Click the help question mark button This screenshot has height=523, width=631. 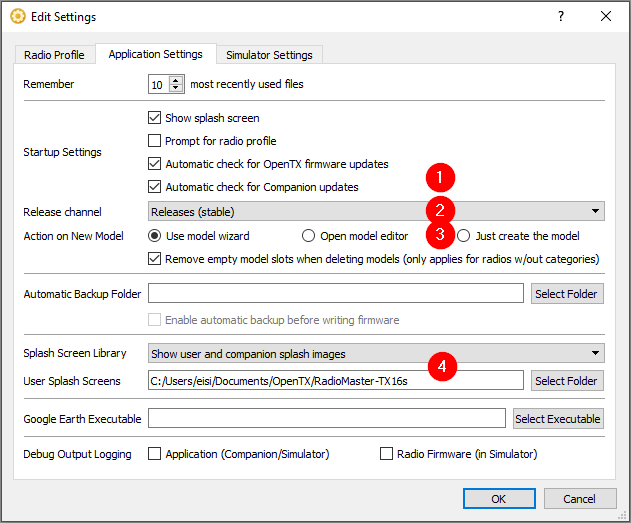tap(561, 16)
